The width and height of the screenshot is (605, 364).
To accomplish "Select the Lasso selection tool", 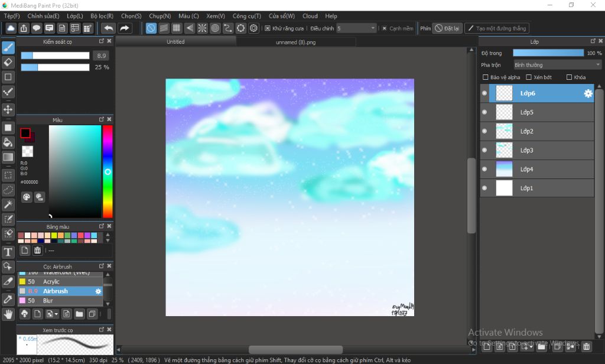I will point(8,190).
